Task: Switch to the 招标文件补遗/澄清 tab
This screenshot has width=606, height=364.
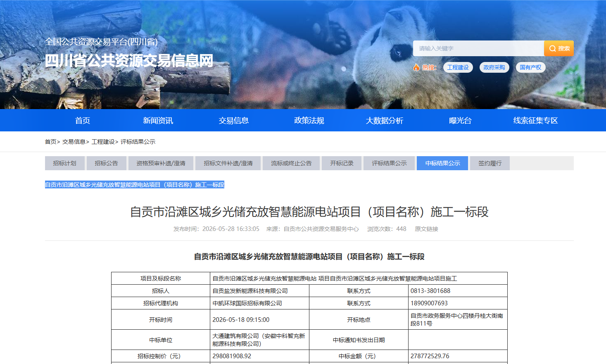Action: (228, 163)
